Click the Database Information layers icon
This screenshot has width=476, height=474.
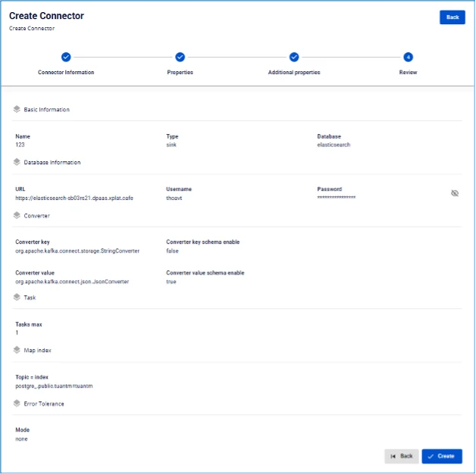point(17,162)
